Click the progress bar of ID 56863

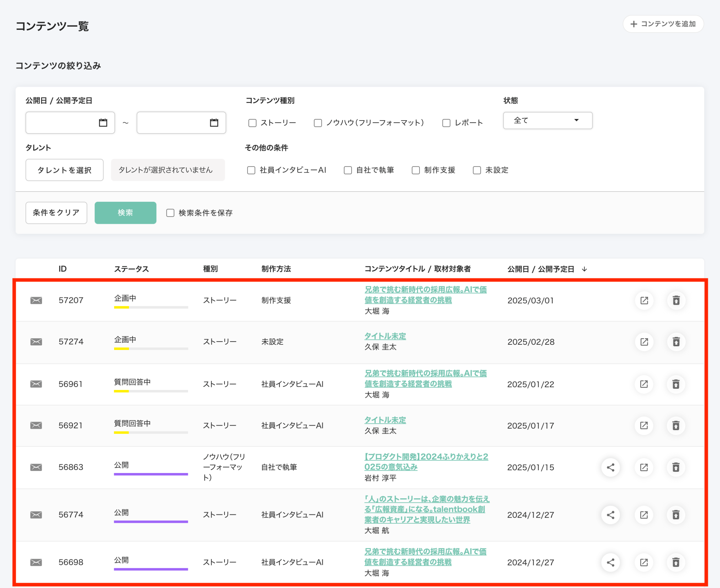(x=151, y=474)
